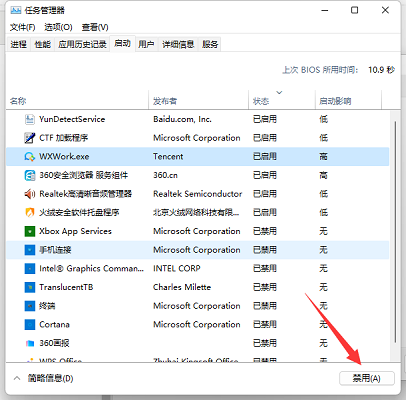Select the Intel® Graphics Comman... entry
406x400 pixels.
92,269
